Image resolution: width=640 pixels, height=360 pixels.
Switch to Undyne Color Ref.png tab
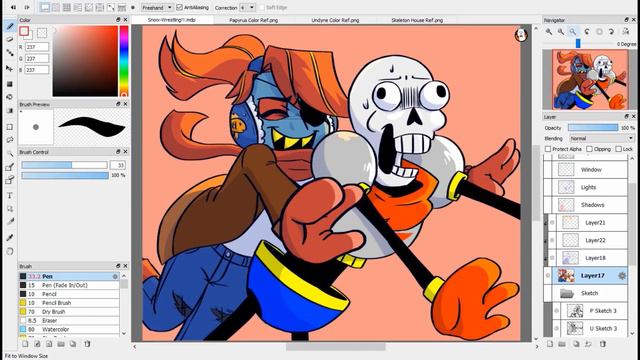pos(335,20)
